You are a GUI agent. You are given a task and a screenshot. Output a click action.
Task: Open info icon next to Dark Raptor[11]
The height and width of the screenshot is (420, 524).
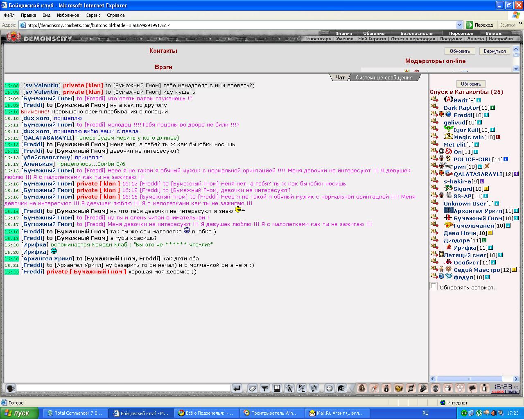[x=493, y=108]
